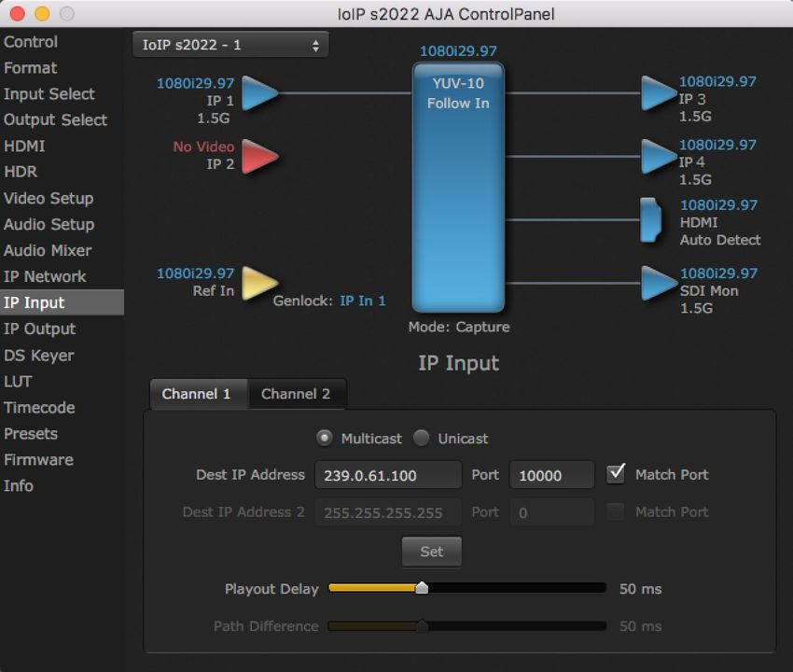Click the Path Difference slider handle
This screenshot has height=672, width=793.
click(x=422, y=626)
